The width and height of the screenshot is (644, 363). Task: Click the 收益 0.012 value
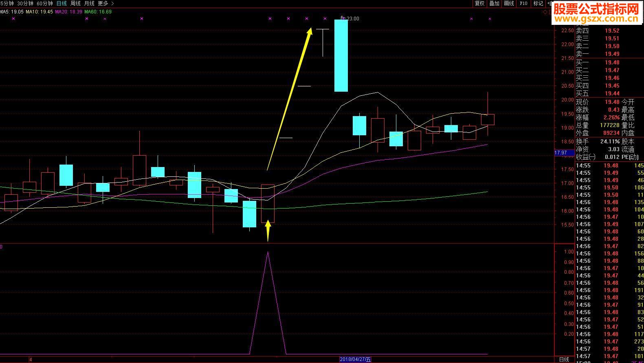pyautogui.click(x=612, y=157)
